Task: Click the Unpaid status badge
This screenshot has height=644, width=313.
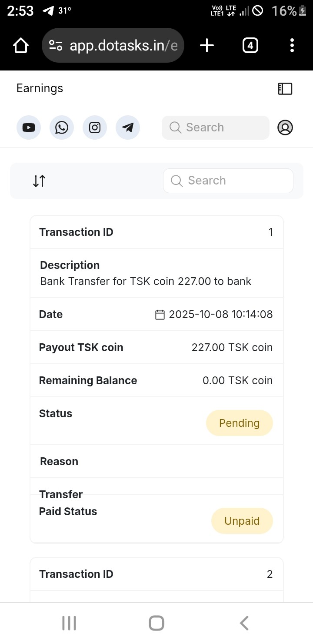Action: [242, 521]
